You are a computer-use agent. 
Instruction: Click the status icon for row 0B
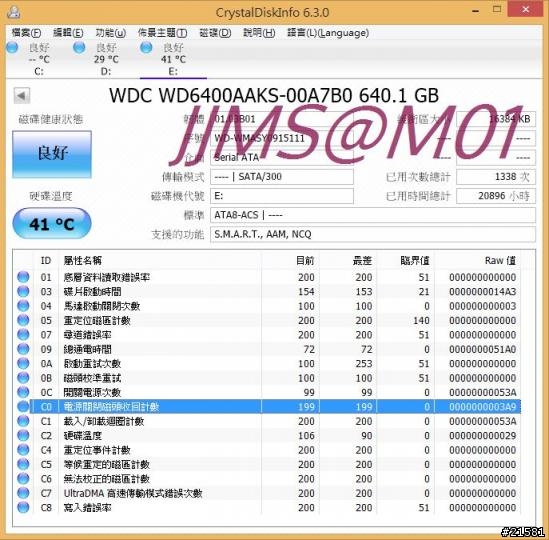23,378
